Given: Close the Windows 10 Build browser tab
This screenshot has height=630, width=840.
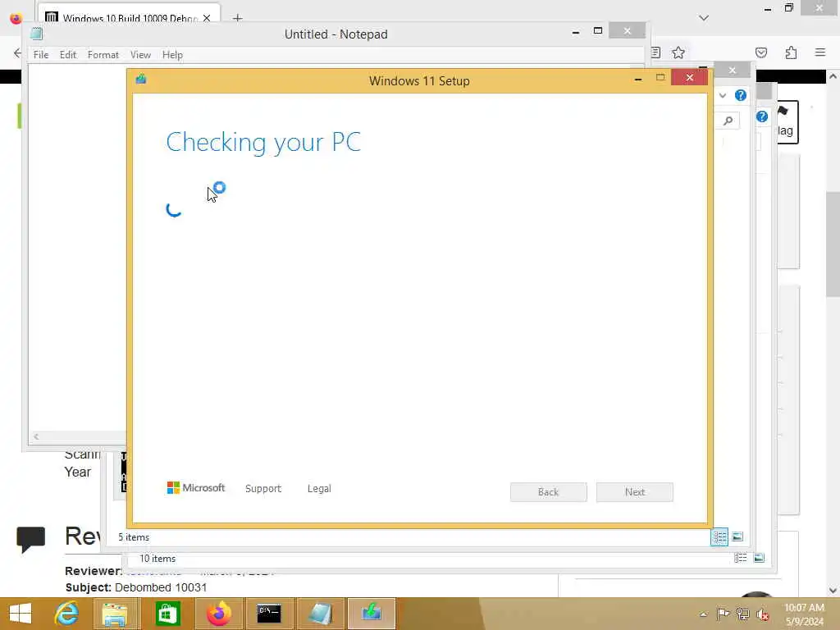Looking at the screenshot, I should pos(207,18).
